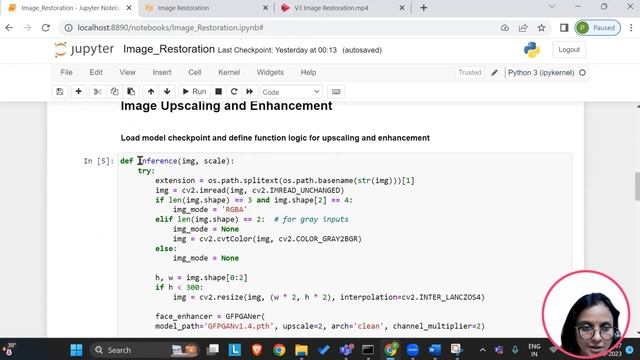Move selected cell down
This screenshot has height=360, width=640.
point(167,92)
